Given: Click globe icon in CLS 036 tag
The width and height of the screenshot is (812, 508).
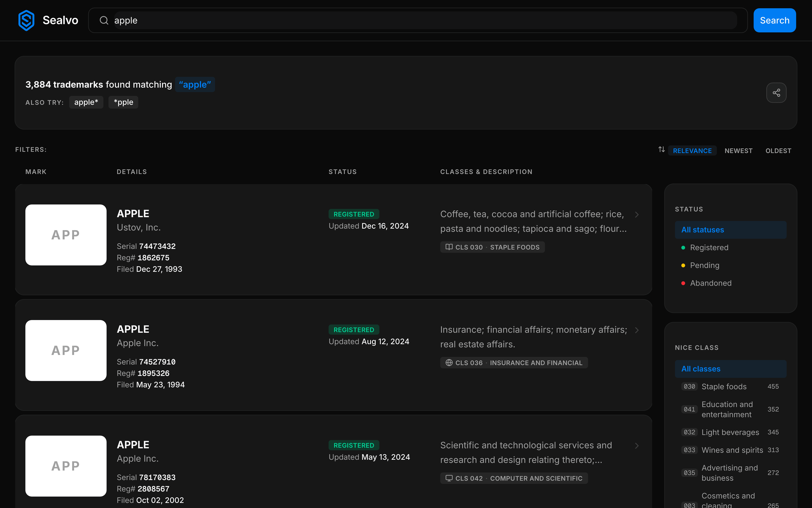Looking at the screenshot, I should (449, 363).
